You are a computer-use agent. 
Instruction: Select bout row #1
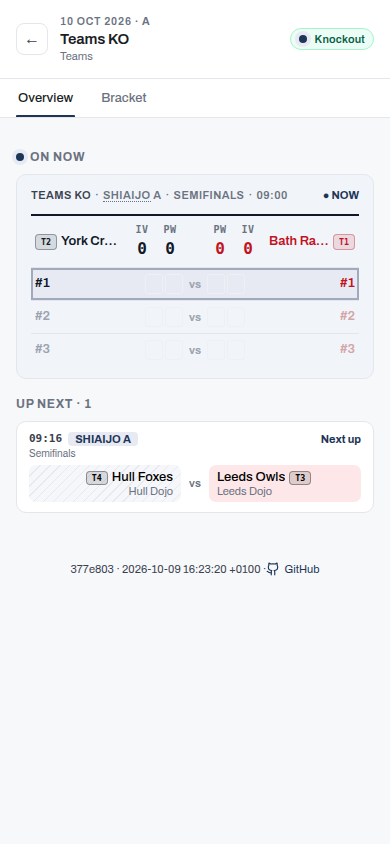[x=195, y=284]
